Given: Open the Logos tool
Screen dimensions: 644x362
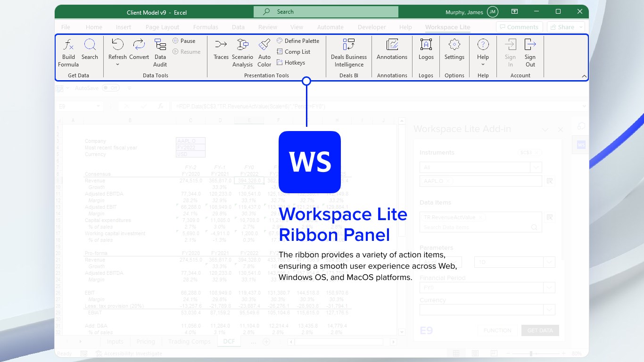Looking at the screenshot, I should (426, 49).
